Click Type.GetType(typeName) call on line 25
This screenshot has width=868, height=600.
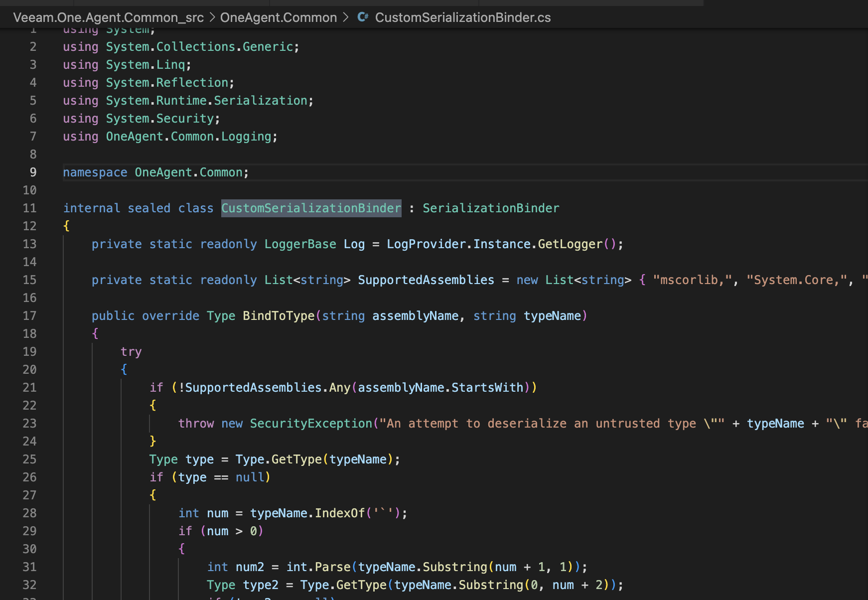tap(314, 459)
